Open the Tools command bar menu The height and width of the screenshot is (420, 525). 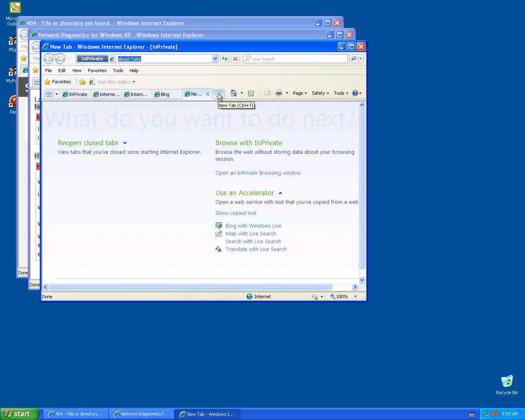[x=341, y=93]
